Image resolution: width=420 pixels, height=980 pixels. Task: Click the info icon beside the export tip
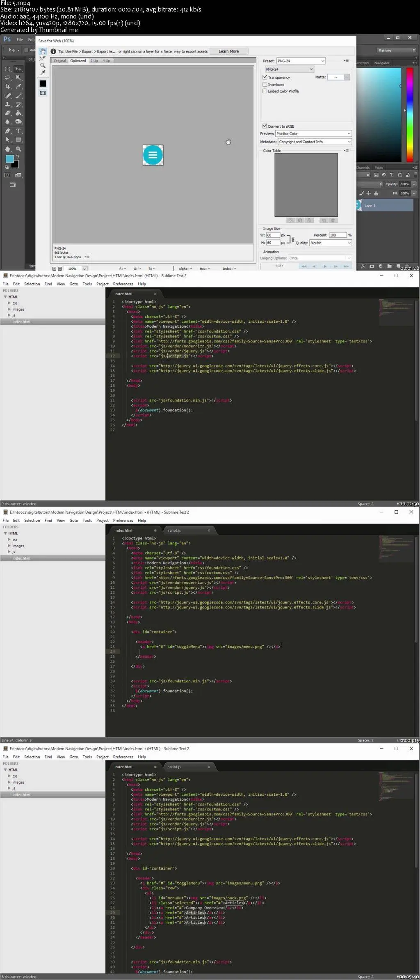53,51
